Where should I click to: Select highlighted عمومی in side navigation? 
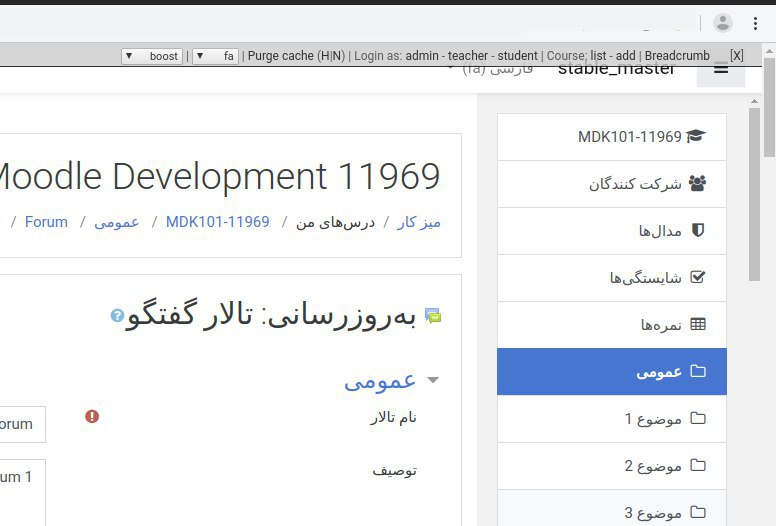(x=612, y=372)
